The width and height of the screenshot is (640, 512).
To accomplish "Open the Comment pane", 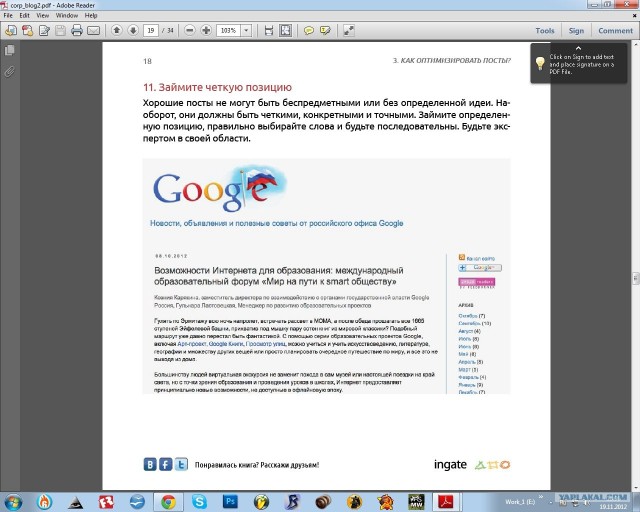I will tap(614, 31).
